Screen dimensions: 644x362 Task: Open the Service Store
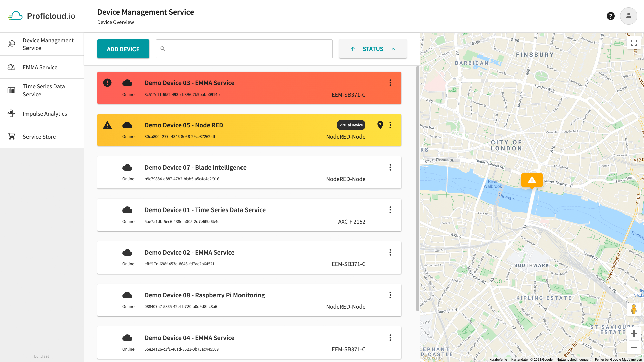coord(11,136)
